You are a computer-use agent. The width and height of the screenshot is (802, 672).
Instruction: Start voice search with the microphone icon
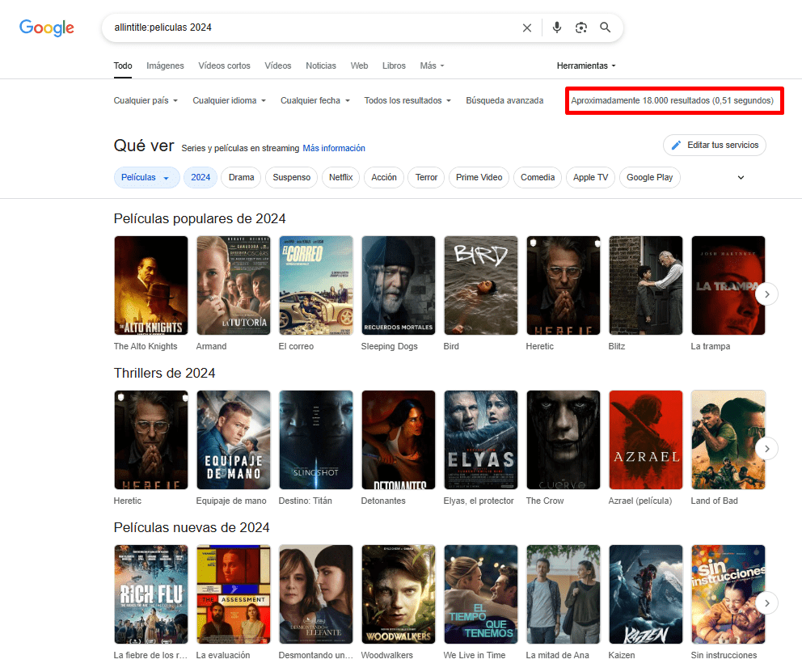pyautogui.click(x=557, y=27)
